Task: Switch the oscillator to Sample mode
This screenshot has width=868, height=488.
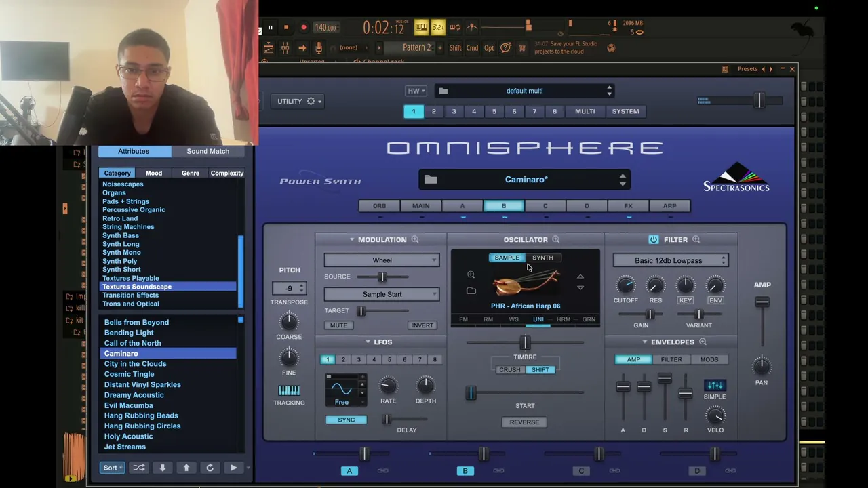Action: point(507,258)
